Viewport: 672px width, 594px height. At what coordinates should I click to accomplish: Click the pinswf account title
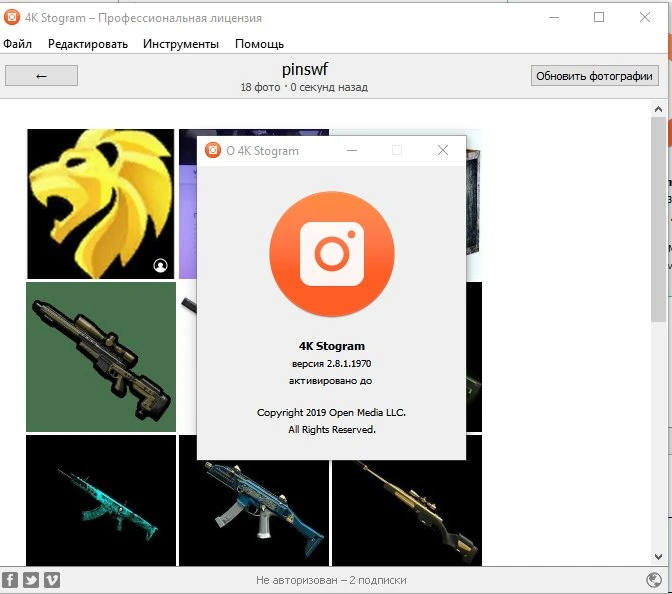[305, 69]
